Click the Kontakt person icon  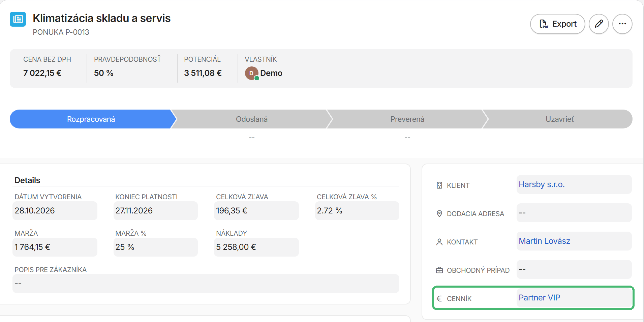click(x=439, y=242)
